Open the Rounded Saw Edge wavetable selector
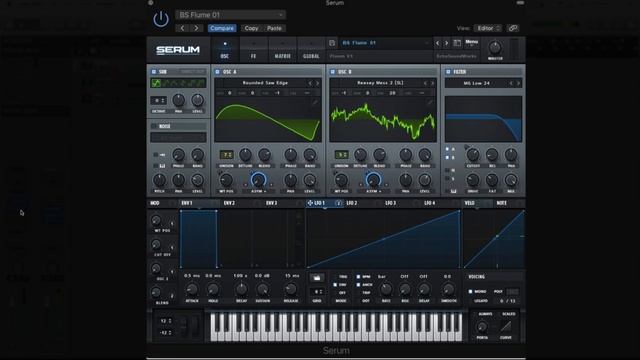Viewport: 640px width, 360px height. tap(265, 83)
